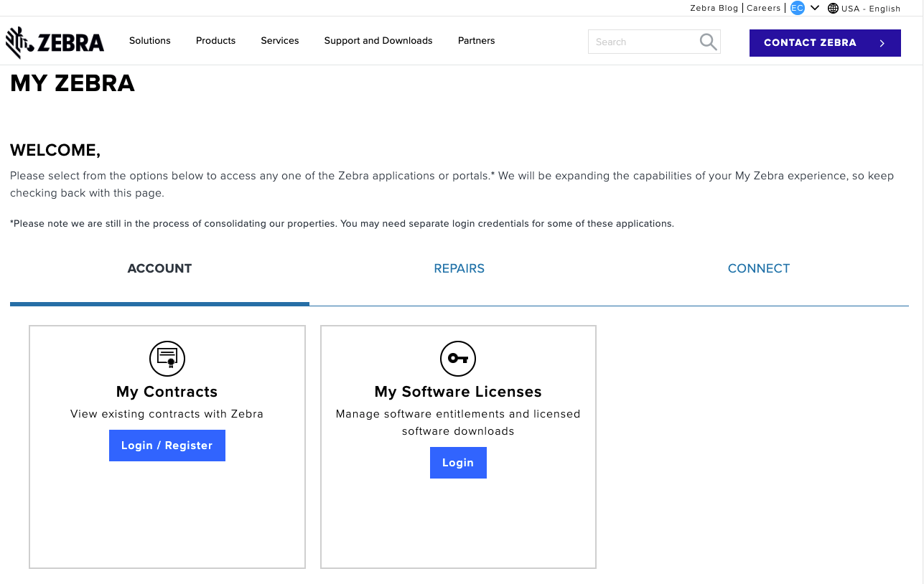Switch to the Repairs tab
This screenshot has width=924, height=584.
(x=459, y=268)
